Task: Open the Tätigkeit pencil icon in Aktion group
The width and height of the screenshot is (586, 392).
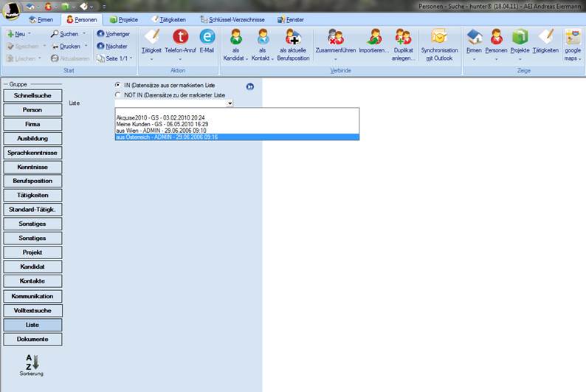Action: pos(151,38)
